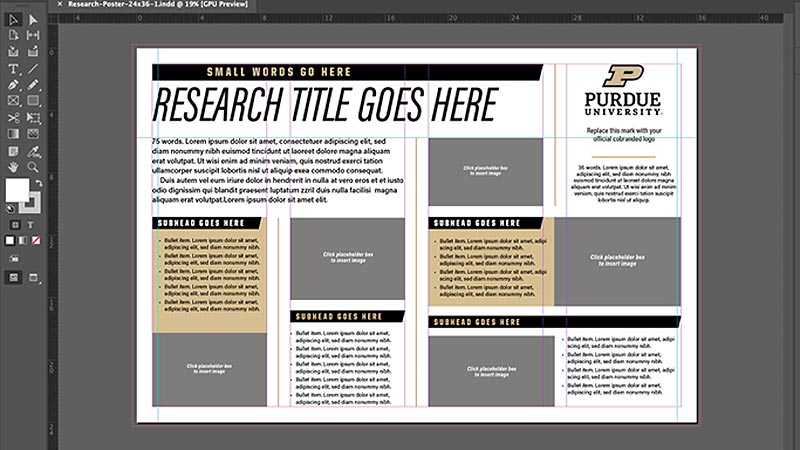
Task: Select the Type tool
Action: click(13, 68)
